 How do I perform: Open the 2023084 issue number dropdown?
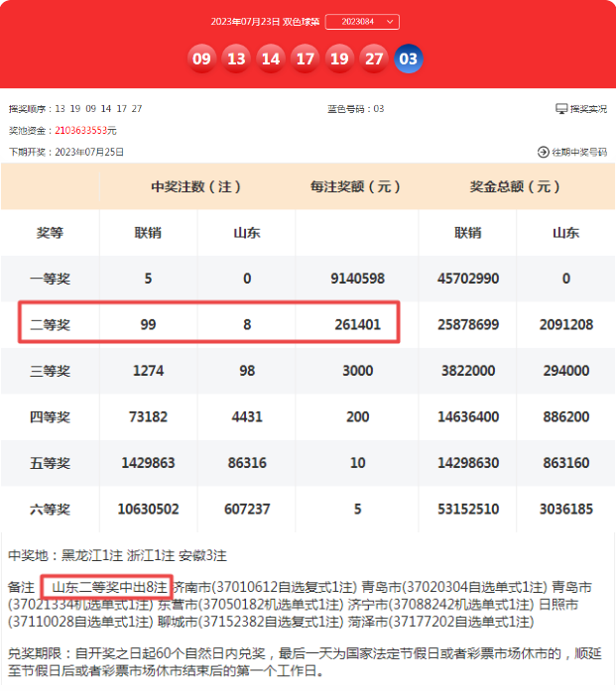point(362,21)
